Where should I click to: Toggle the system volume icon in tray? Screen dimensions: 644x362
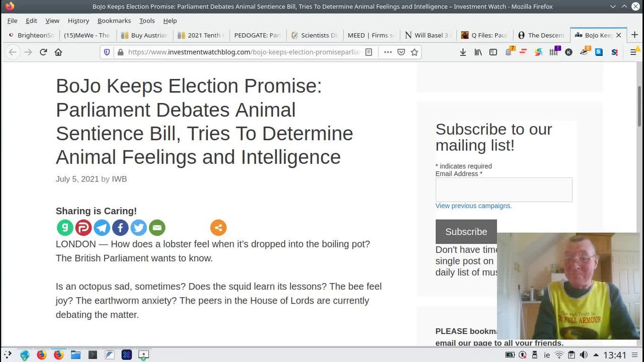584,355
